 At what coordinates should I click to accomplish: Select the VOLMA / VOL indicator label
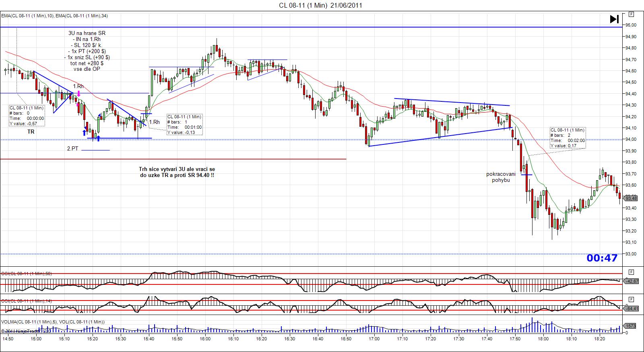tap(53, 322)
